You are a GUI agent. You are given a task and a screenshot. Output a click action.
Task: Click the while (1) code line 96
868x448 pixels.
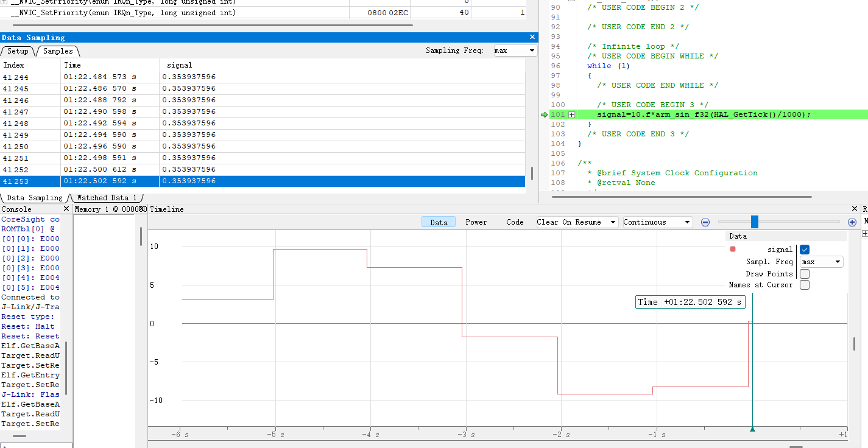tap(609, 66)
